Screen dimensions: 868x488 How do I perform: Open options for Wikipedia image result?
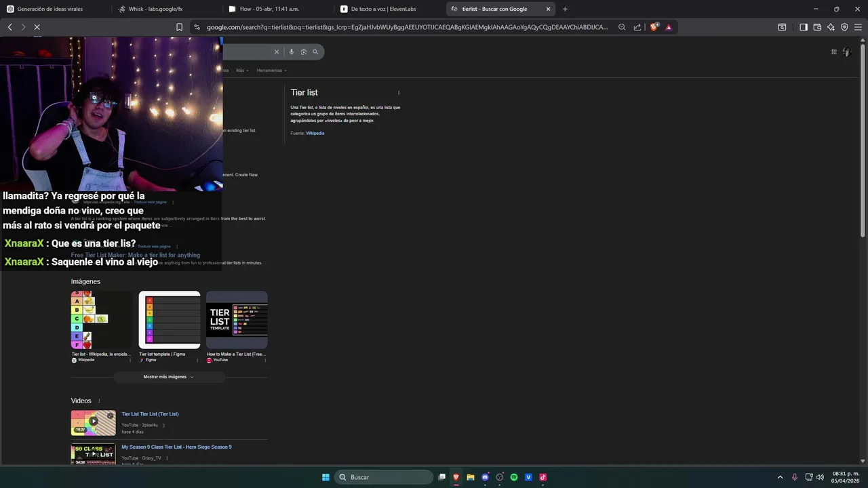tap(130, 360)
